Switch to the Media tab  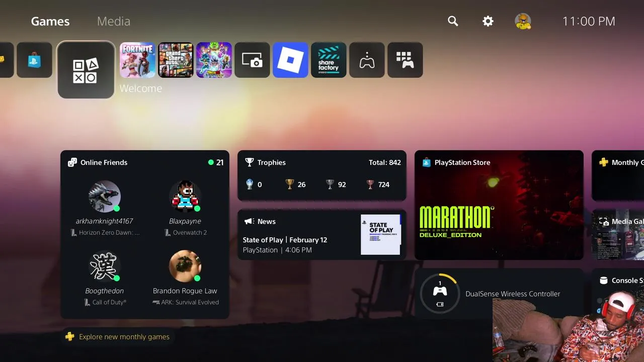click(114, 21)
